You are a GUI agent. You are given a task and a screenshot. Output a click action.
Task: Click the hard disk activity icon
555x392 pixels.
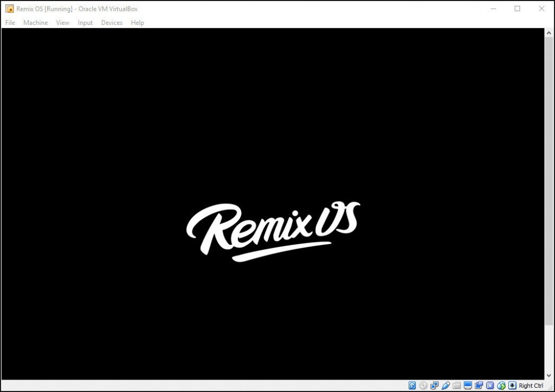412,385
